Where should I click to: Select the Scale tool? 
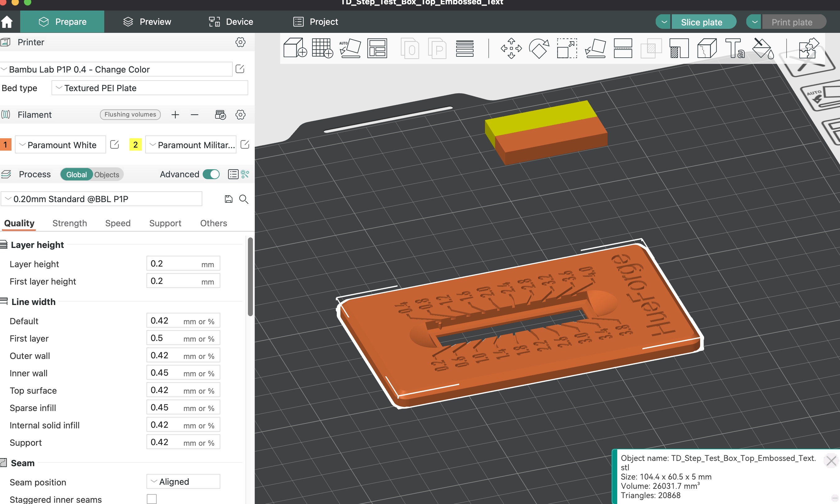coord(566,49)
